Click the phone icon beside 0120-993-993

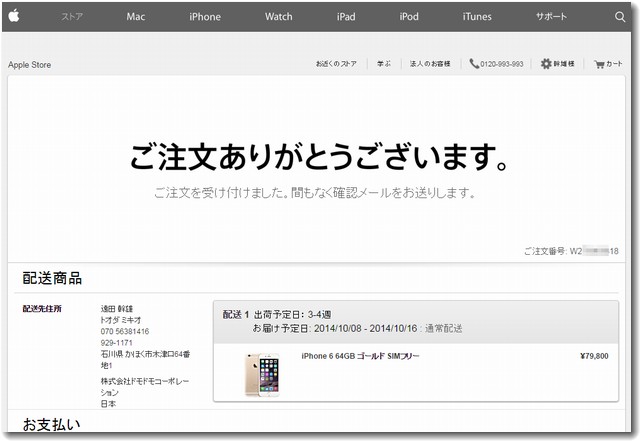coord(474,64)
